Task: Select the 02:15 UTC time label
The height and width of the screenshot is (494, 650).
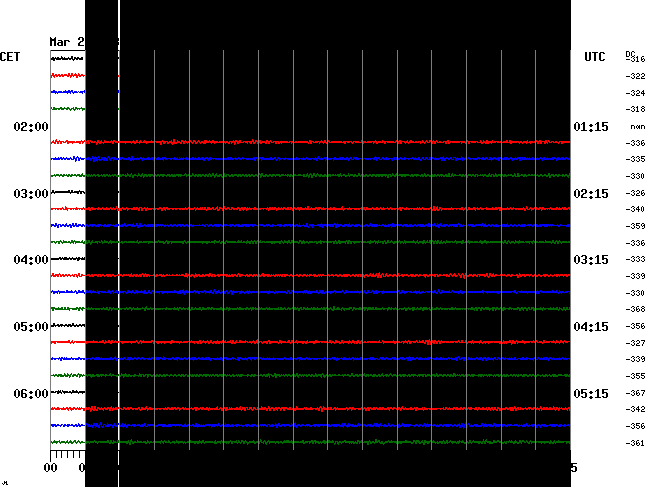Action: coord(591,194)
